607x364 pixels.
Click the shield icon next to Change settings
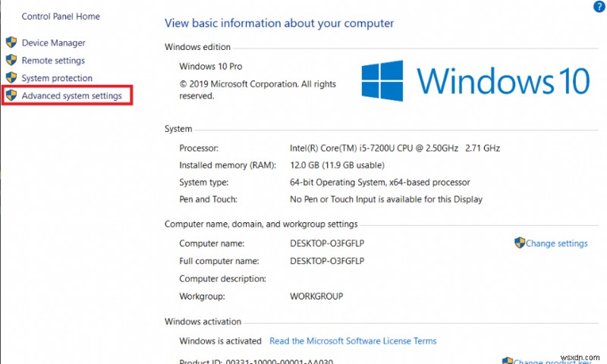pyautogui.click(x=520, y=243)
